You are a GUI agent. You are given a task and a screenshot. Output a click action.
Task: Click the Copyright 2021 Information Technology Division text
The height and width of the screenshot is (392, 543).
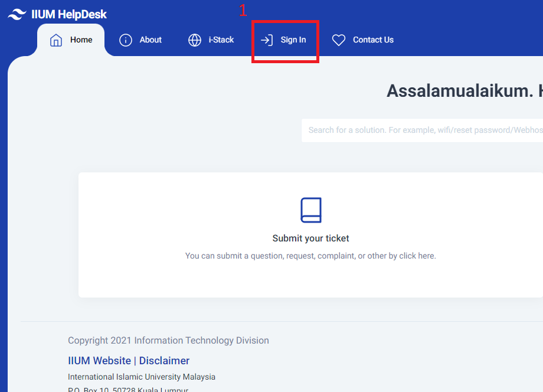click(168, 341)
